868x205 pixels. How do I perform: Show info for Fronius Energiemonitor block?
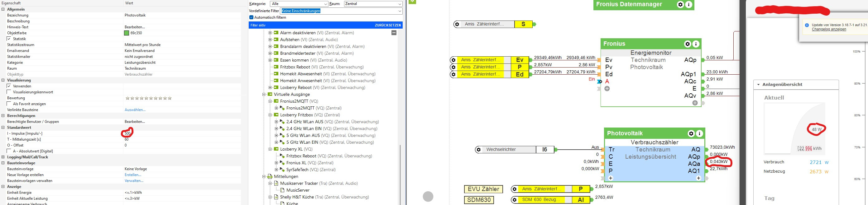(x=696, y=44)
